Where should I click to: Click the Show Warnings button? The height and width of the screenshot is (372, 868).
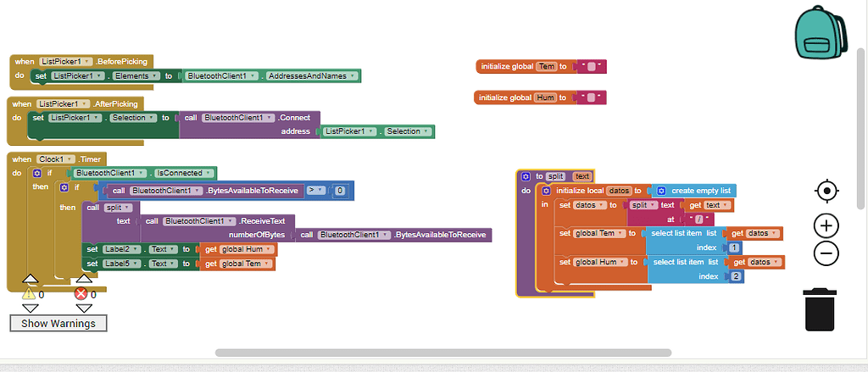pos(58,323)
